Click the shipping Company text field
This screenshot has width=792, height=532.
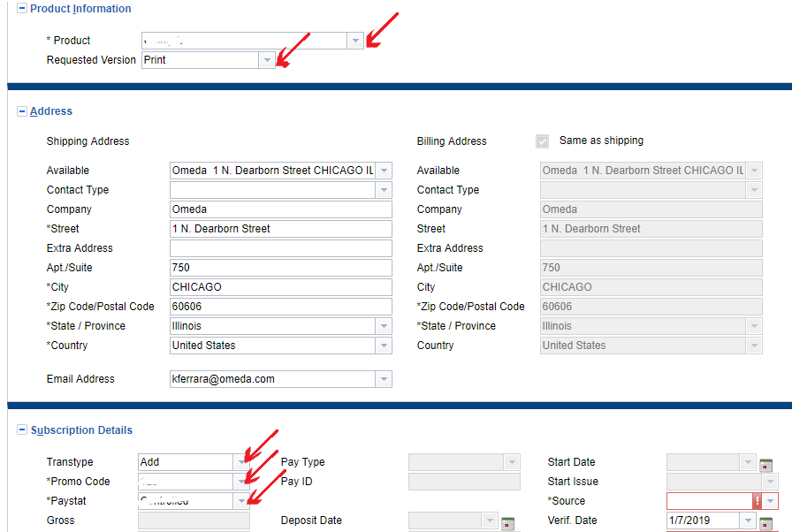pos(280,209)
